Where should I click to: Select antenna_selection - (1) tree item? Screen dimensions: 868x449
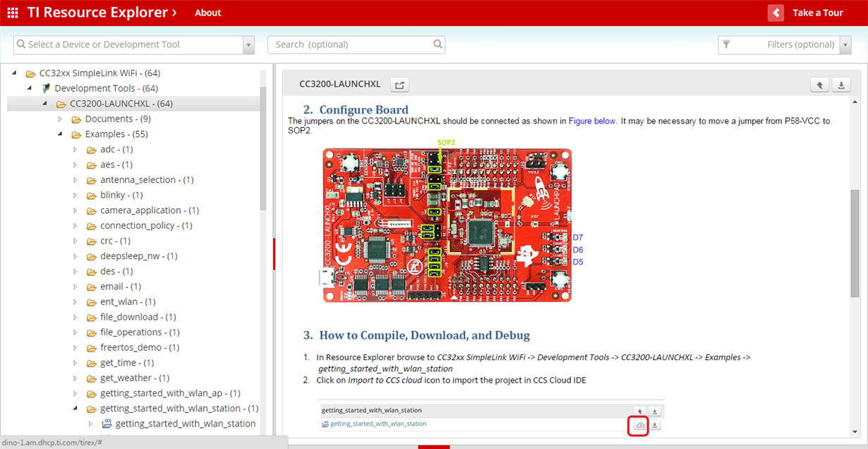(147, 180)
